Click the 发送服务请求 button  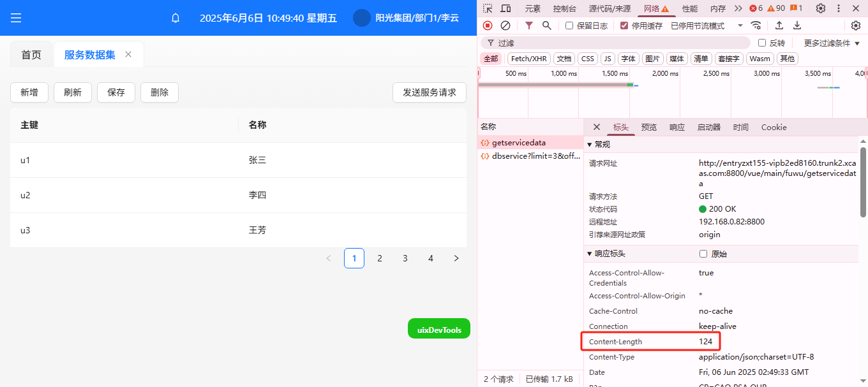(430, 92)
